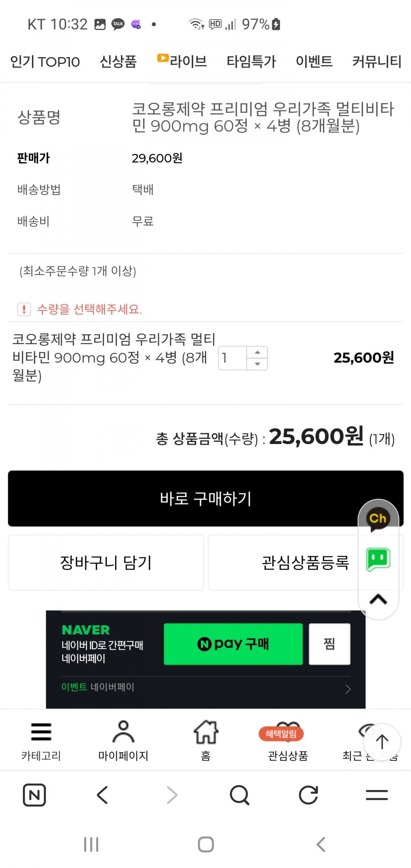Screen dimensions: 411x868
Task: Click the quantity input field
Action: click(232, 358)
